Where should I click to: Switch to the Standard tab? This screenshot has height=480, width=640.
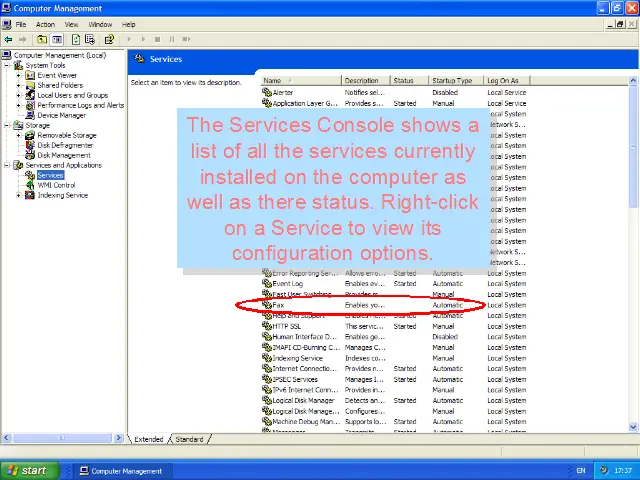(x=189, y=439)
